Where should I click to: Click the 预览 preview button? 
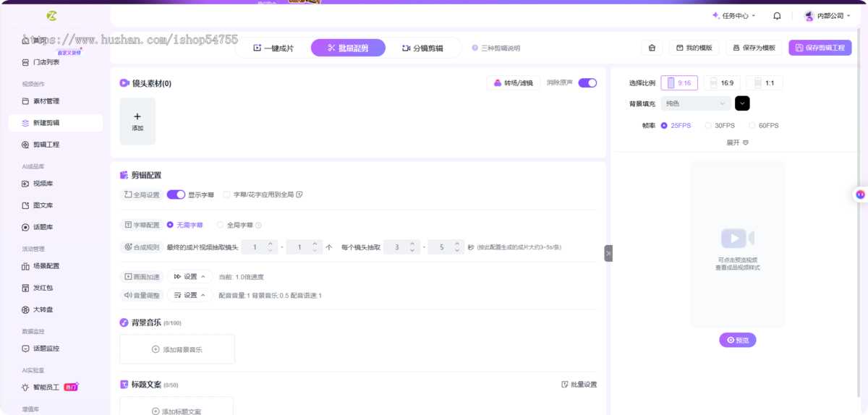[737, 340]
